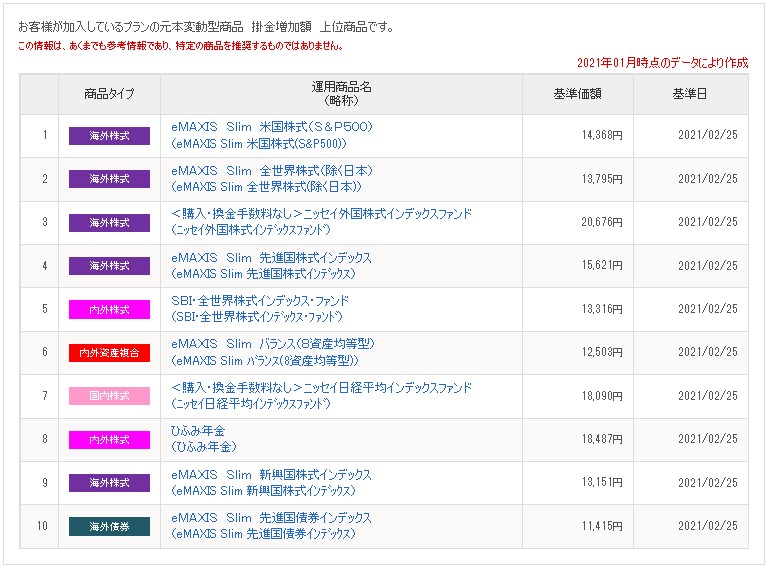Click the 運用商品名 (略称) column header
The image size is (767, 566).
341,94
